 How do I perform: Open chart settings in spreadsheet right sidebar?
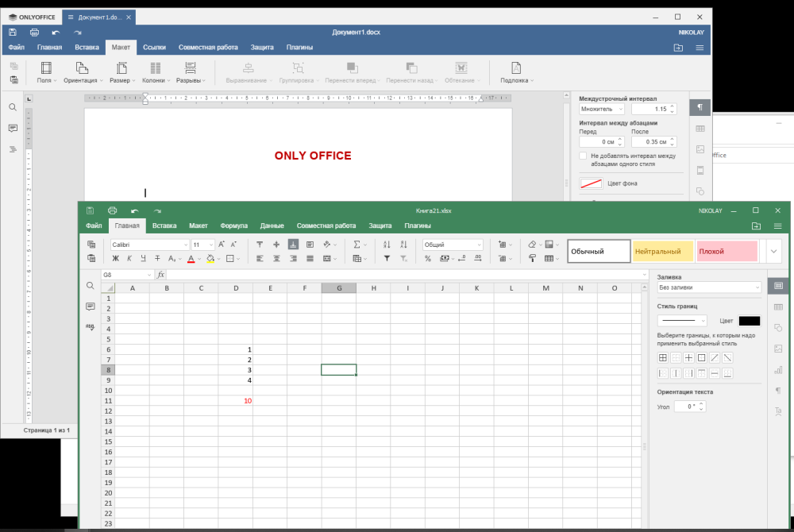click(x=778, y=369)
